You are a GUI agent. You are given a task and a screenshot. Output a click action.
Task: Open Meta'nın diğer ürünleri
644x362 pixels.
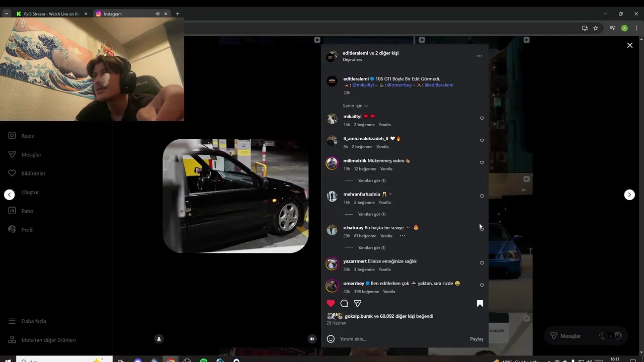(42, 340)
